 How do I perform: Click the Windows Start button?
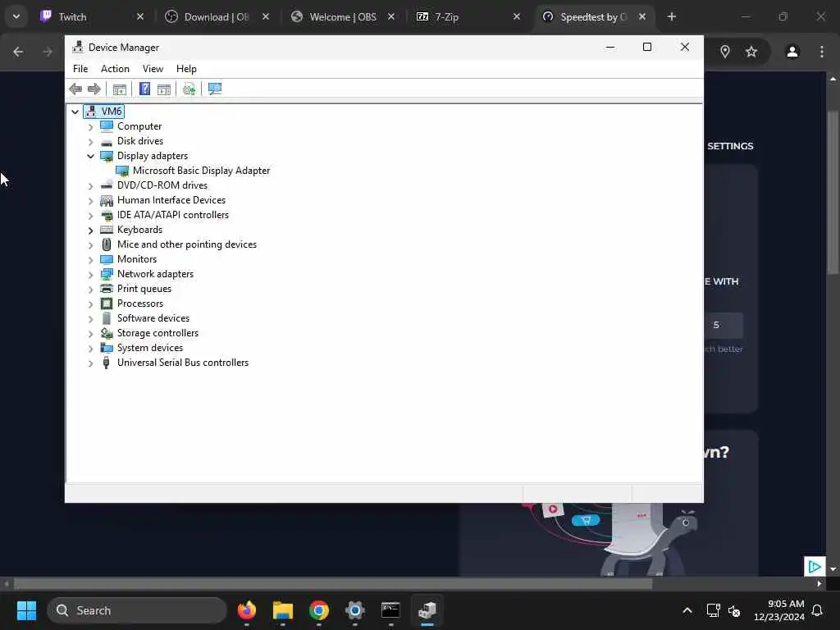(26, 610)
